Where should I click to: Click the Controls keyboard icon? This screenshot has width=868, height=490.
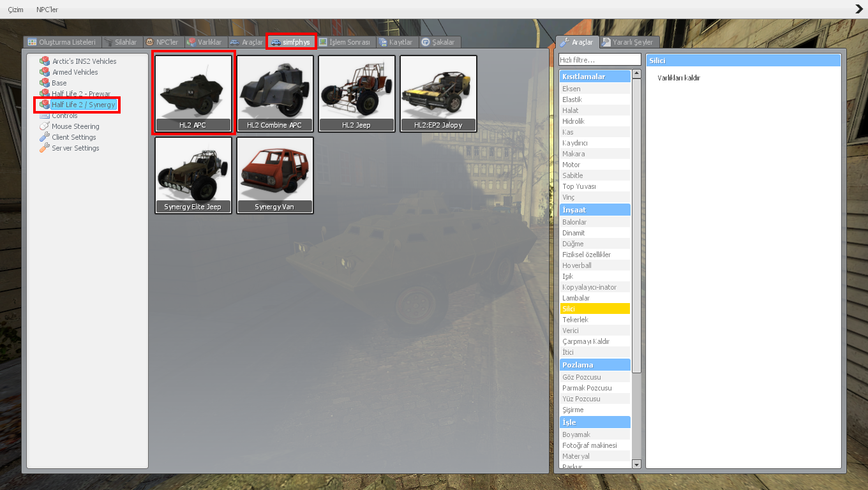pos(45,115)
